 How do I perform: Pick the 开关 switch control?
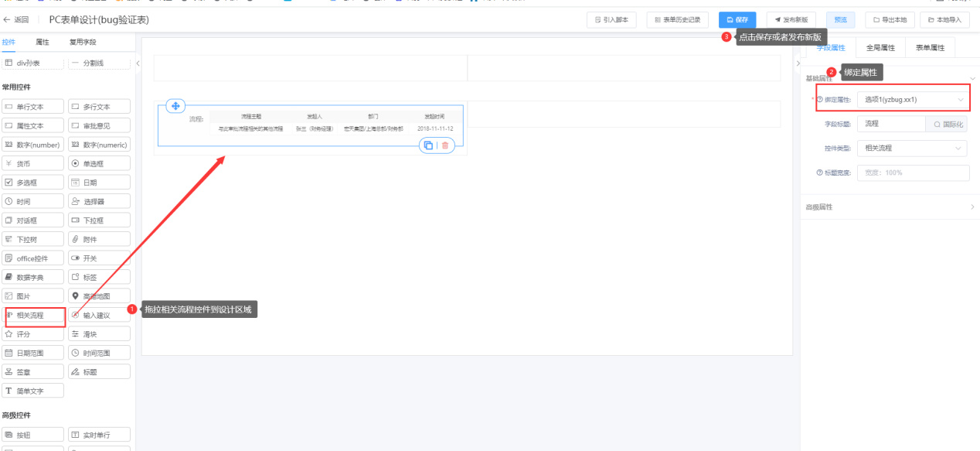98,258
